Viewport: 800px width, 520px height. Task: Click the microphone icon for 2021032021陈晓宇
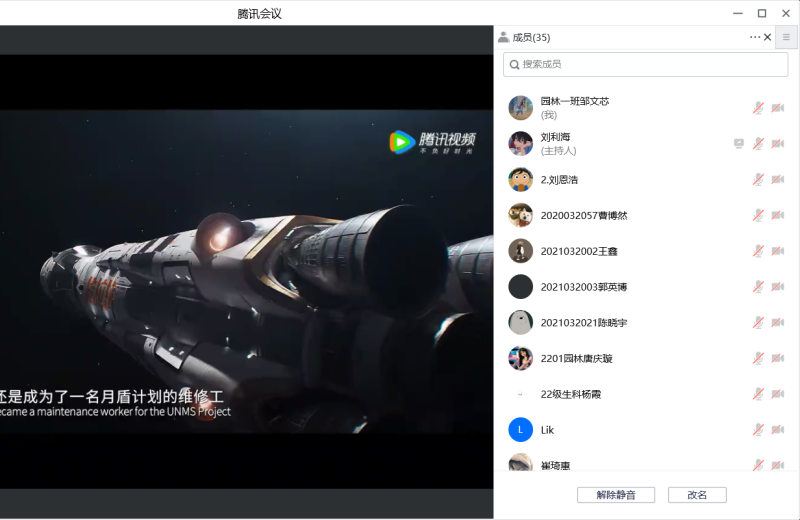(758, 323)
